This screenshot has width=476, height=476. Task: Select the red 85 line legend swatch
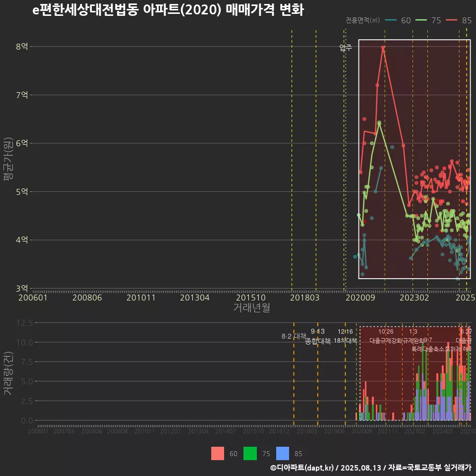tap(451, 20)
